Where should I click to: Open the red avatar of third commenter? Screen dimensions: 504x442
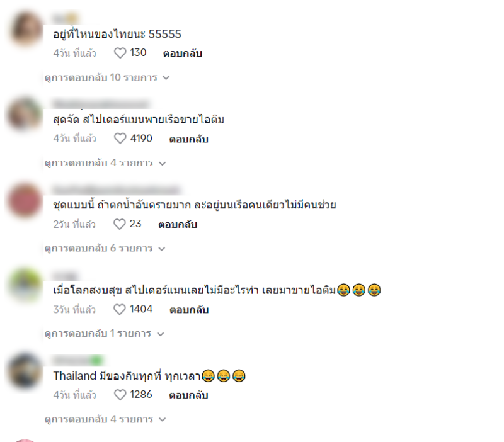(x=25, y=200)
